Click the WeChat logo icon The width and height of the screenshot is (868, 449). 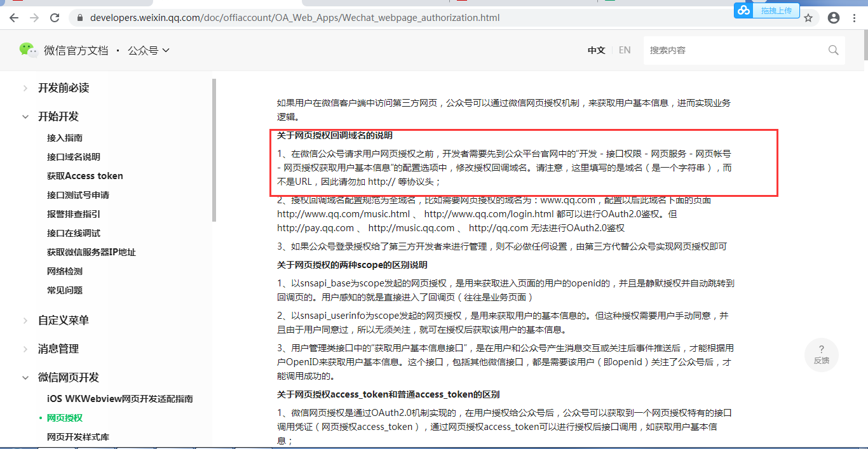[29, 50]
